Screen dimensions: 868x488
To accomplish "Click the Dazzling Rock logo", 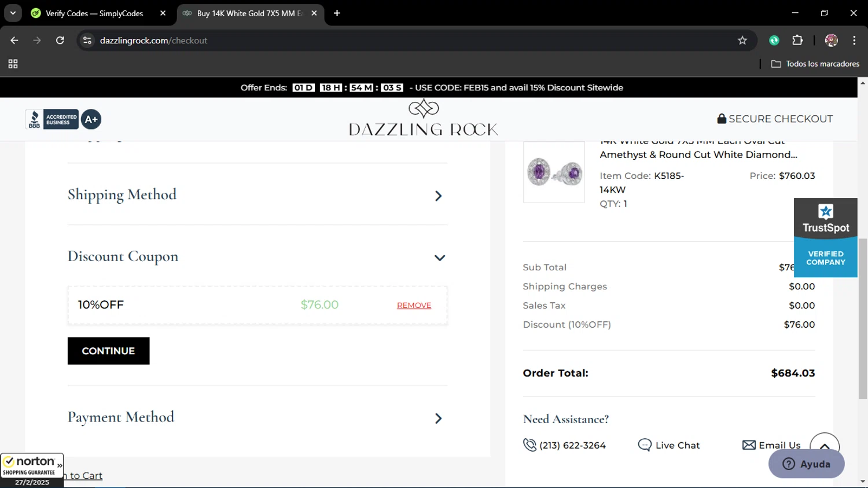I will point(424,118).
